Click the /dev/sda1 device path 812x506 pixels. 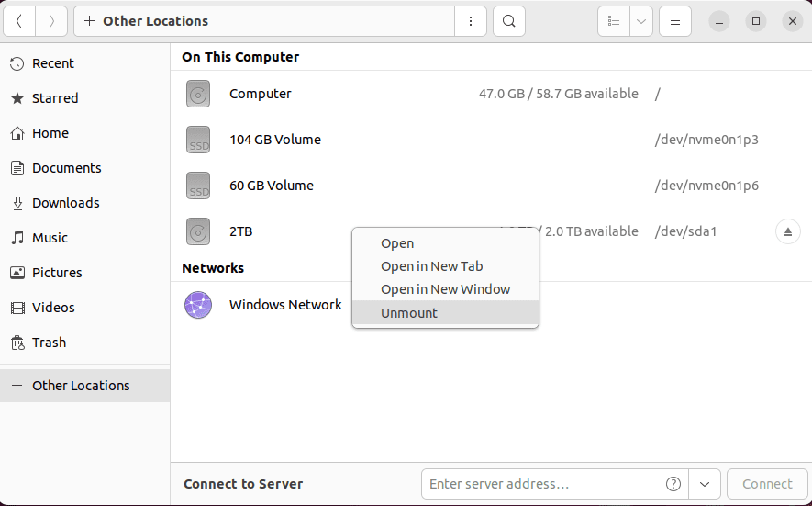tap(685, 231)
